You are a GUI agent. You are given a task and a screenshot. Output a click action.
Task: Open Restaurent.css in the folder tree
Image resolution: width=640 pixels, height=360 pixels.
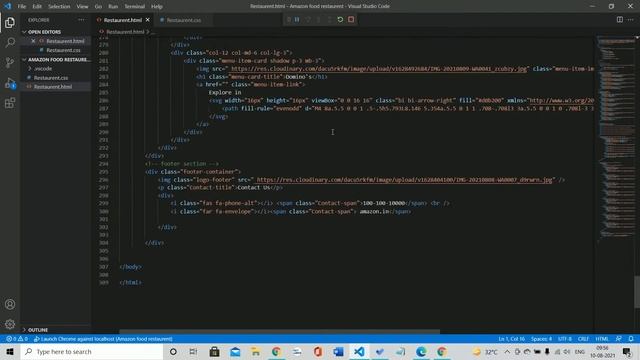pyautogui.click(x=51, y=78)
